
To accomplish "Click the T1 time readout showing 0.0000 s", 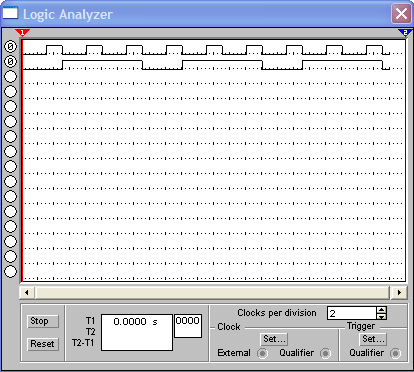I will coord(137,332).
